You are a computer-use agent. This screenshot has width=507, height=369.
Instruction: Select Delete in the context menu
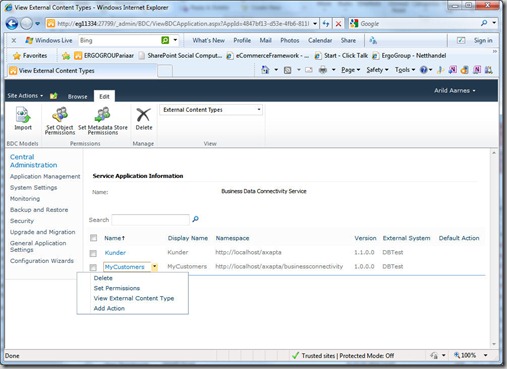click(x=103, y=278)
